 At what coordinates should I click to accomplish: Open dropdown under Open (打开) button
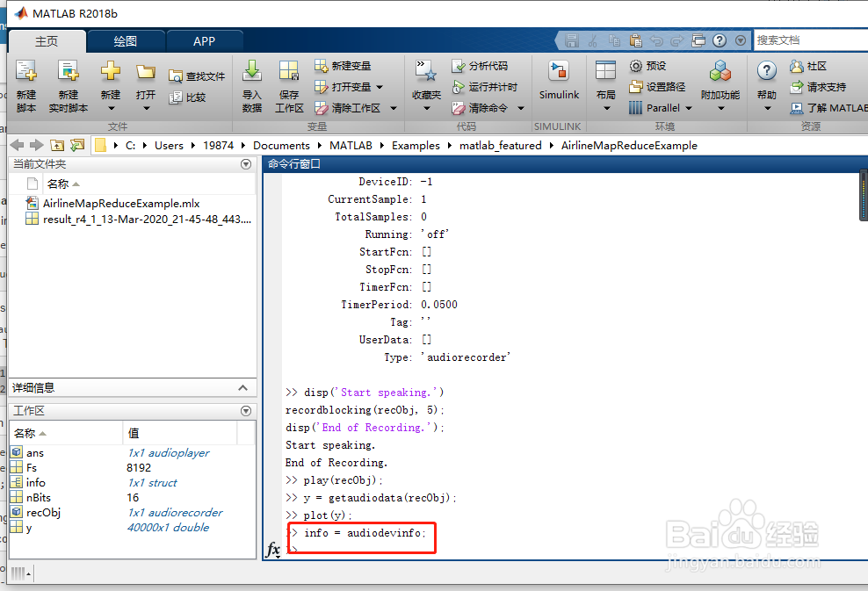point(146,109)
